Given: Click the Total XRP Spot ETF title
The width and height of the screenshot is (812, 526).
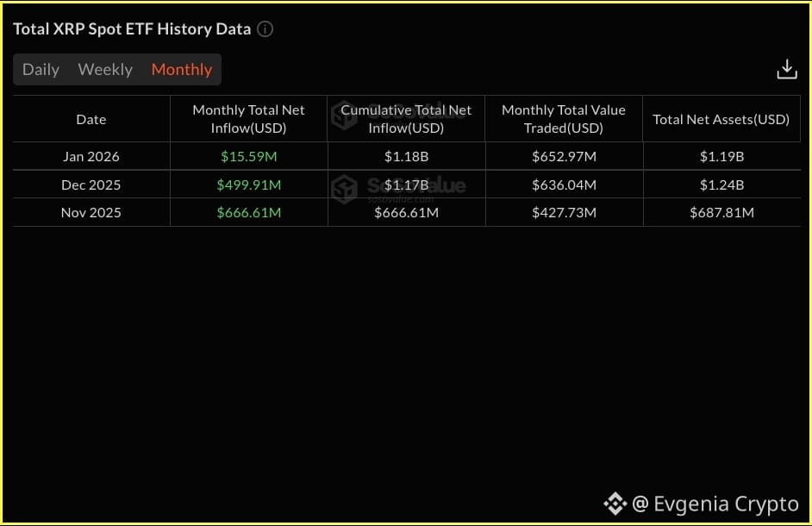Looking at the screenshot, I should 132,29.
